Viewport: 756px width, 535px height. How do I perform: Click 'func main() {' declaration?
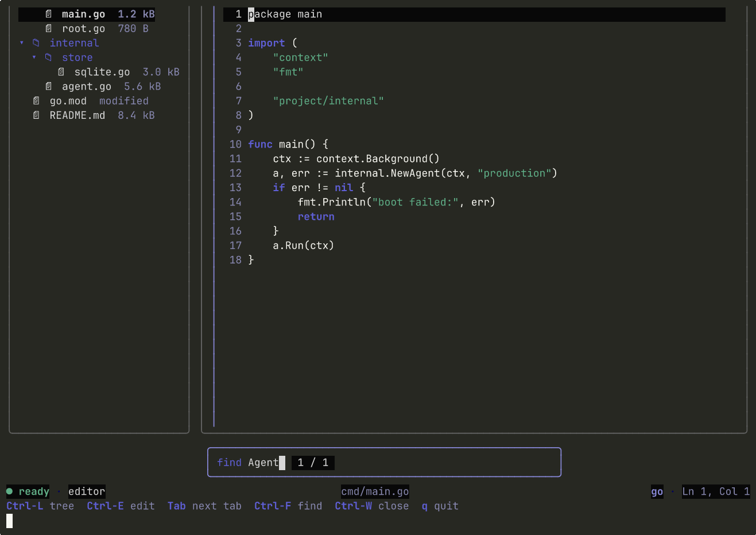pyautogui.click(x=288, y=144)
